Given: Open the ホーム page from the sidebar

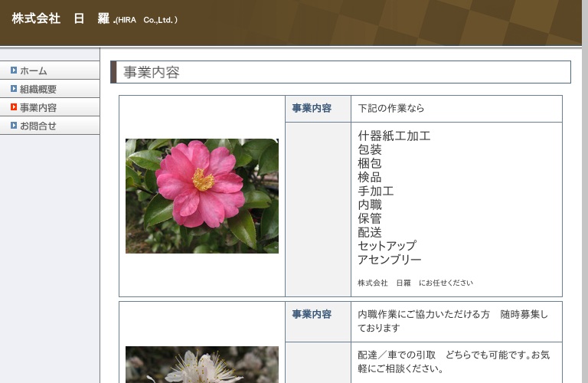Looking at the screenshot, I should (34, 70).
